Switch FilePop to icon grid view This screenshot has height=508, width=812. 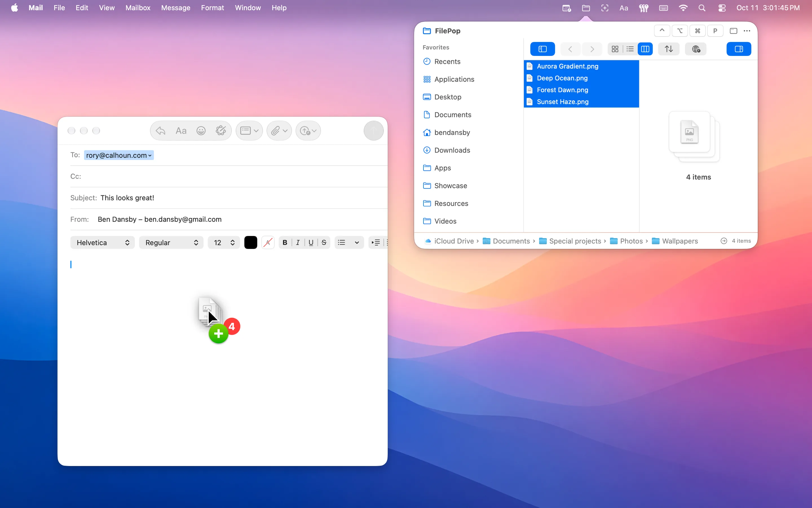[x=615, y=49]
